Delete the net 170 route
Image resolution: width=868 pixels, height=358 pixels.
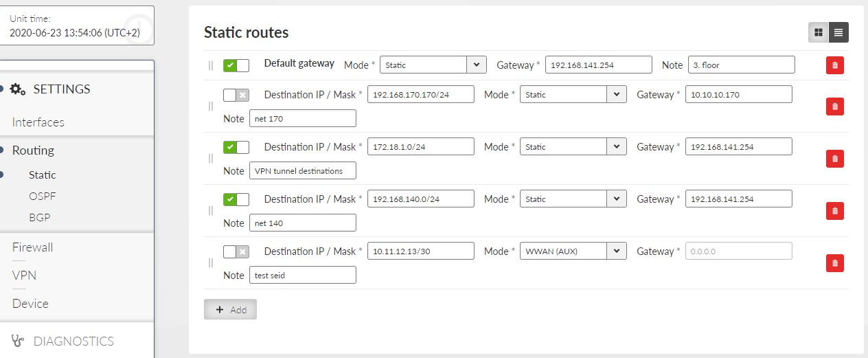[x=834, y=107]
